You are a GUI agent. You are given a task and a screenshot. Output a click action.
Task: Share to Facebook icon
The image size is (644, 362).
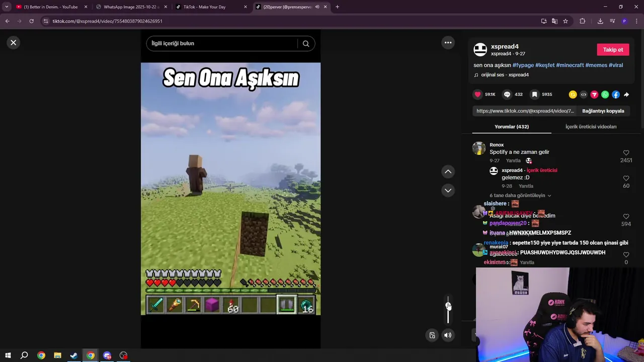616,95
